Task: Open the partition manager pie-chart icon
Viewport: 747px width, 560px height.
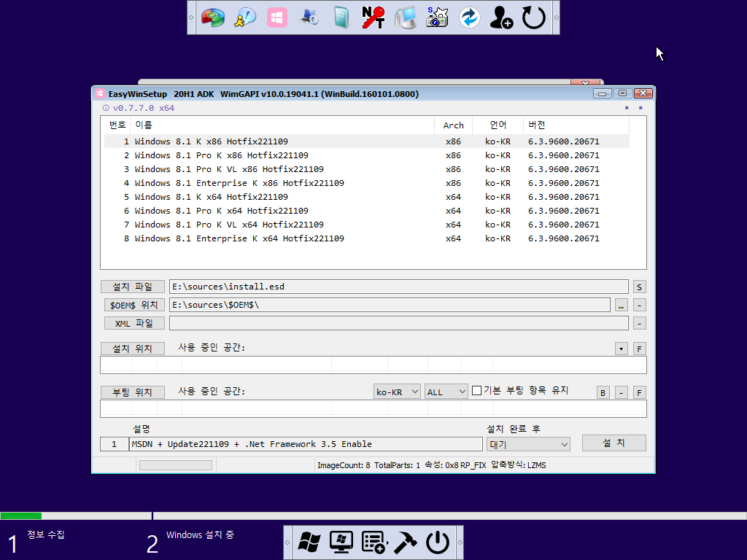Action: (x=212, y=17)
